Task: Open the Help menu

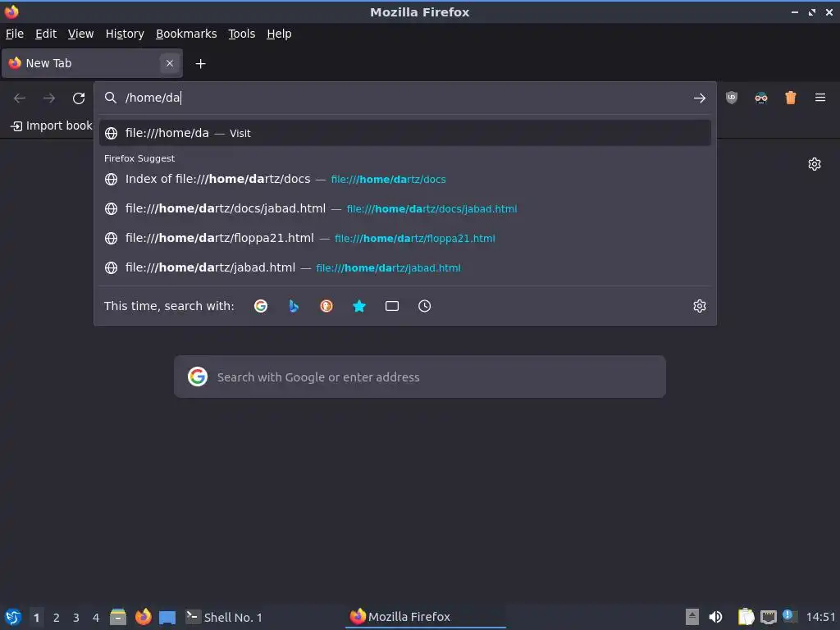Action: pyautogui.click(x=279, y=34)
